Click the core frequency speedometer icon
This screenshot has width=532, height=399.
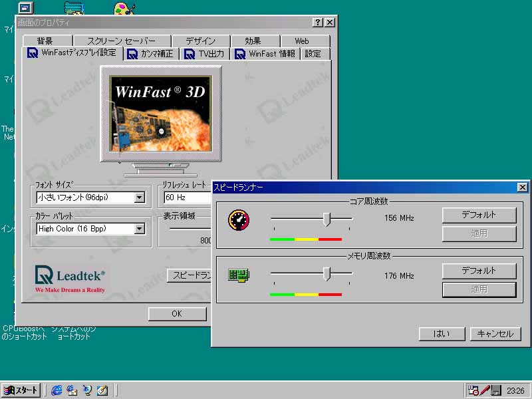coord(239,220)
